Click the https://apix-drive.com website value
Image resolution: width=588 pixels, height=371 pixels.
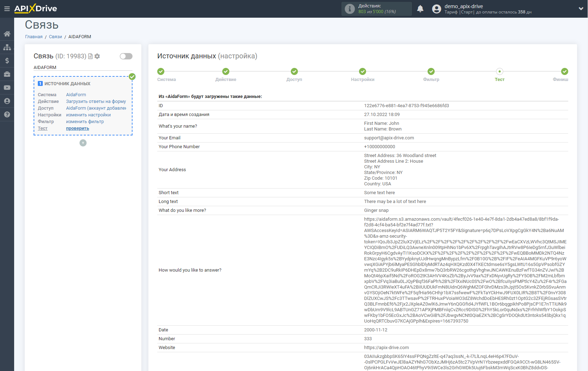coord(386,348)
